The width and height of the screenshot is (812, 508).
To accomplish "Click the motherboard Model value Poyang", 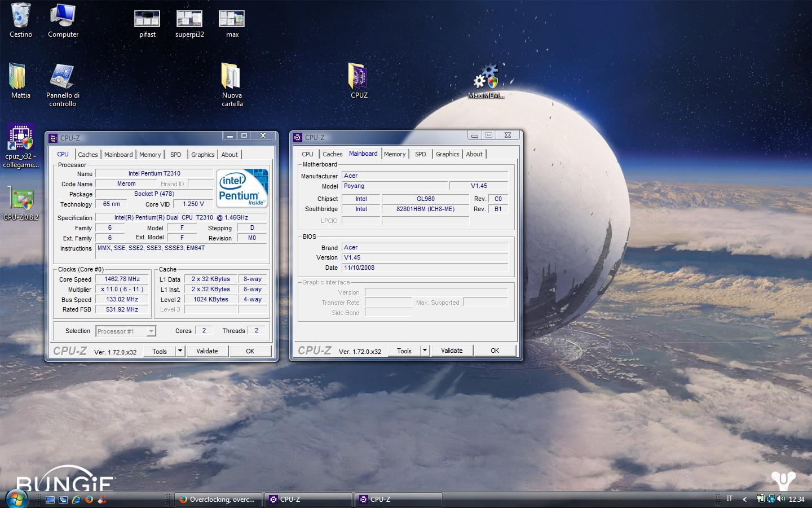I will pos(395,186).
